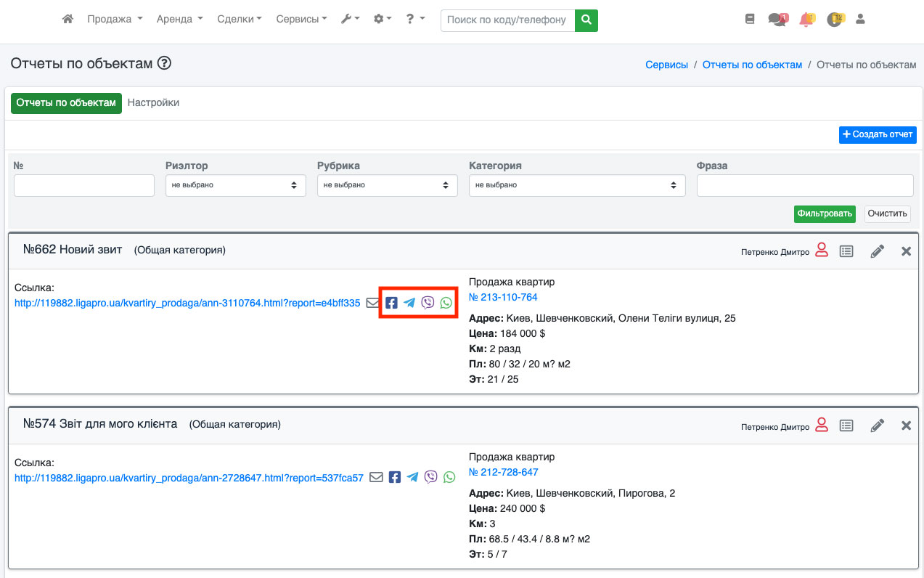Send report №662 link by email icon

click(x=372, y=303)
